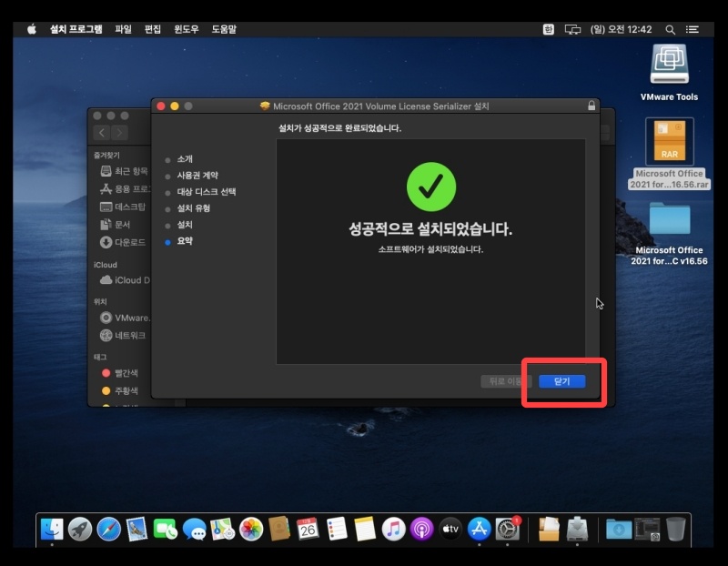The image size is (728, 566).
Task: Open the 윈도우 menu
Action: [187, 29]
